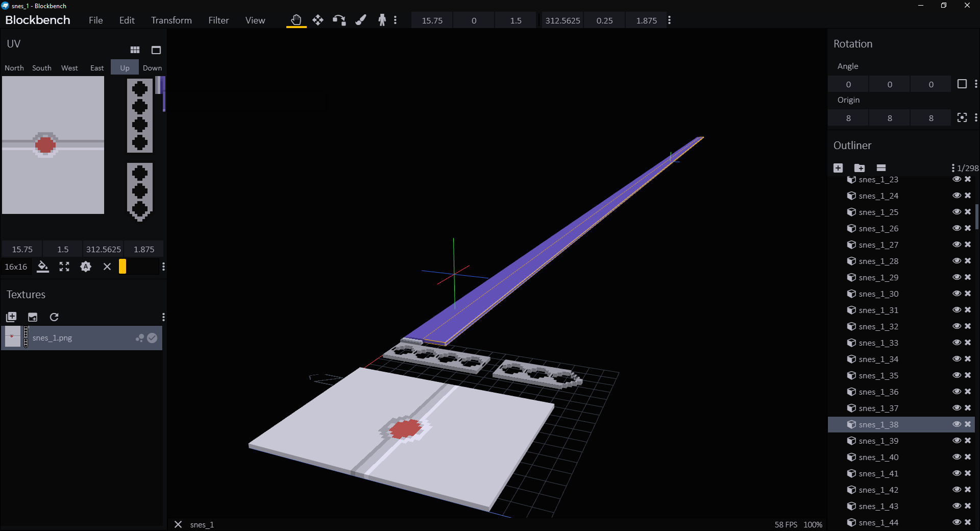Toggle visibility of snes_1_25 in the Outliner
The height and width of the screenshot is (531, 980).
[x=957, y=212]
